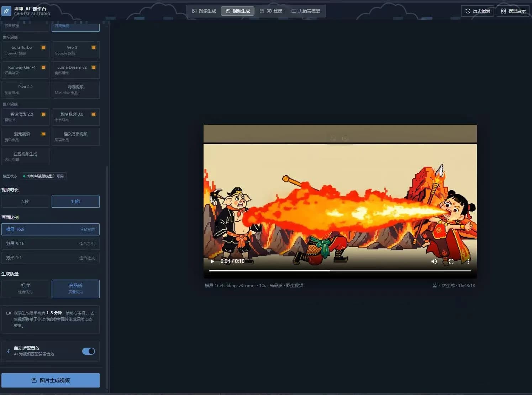Open the 3D 建模 tab
The width and height of the screenshot is (532, 395).
(271, 11)
